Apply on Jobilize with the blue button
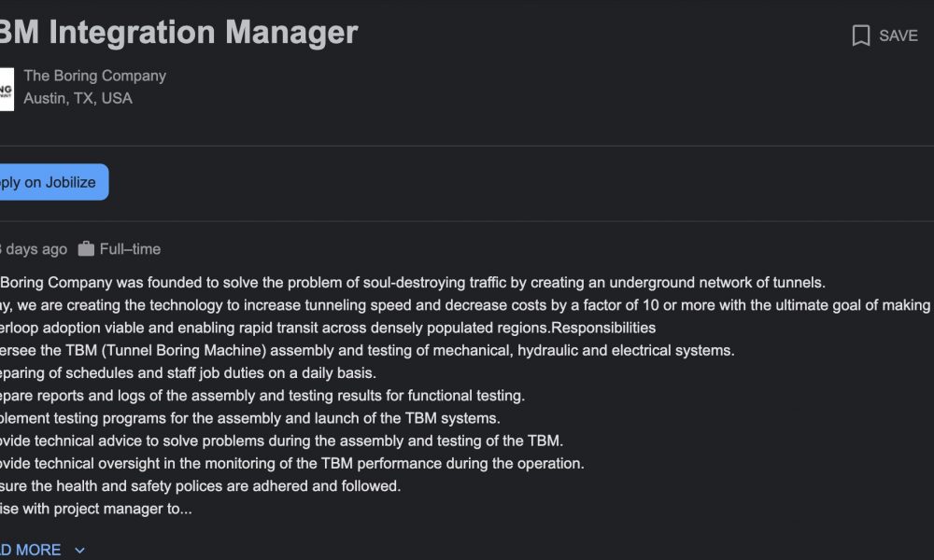 53,182
